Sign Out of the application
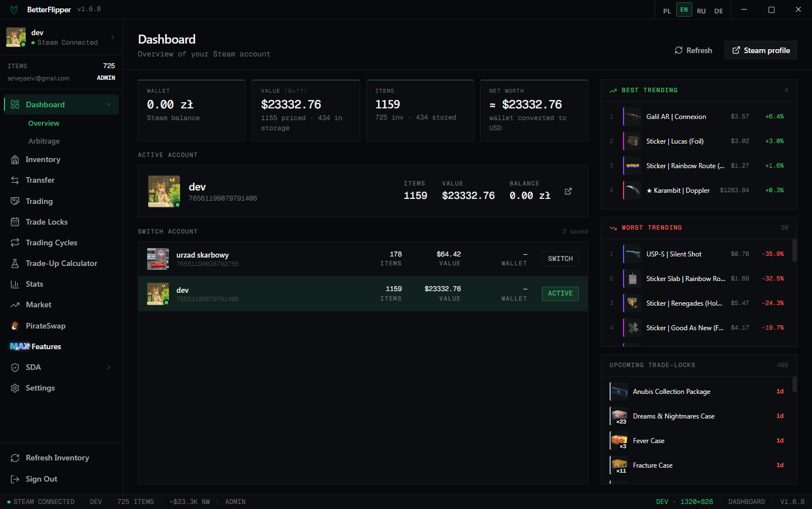 coord(61,479)
